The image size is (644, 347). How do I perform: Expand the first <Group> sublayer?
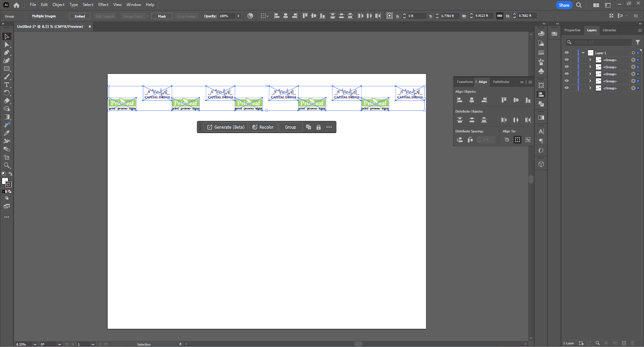tap(590, 60)
